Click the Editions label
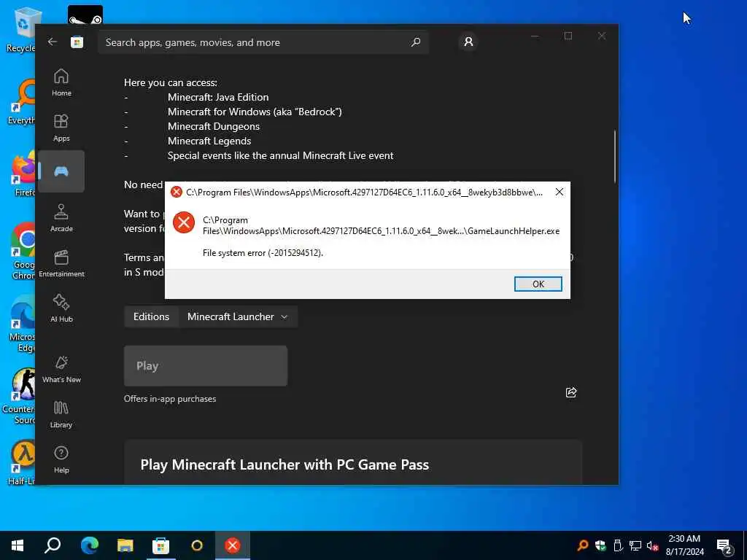Screen dimensions: 747x560 coord(151,316)
